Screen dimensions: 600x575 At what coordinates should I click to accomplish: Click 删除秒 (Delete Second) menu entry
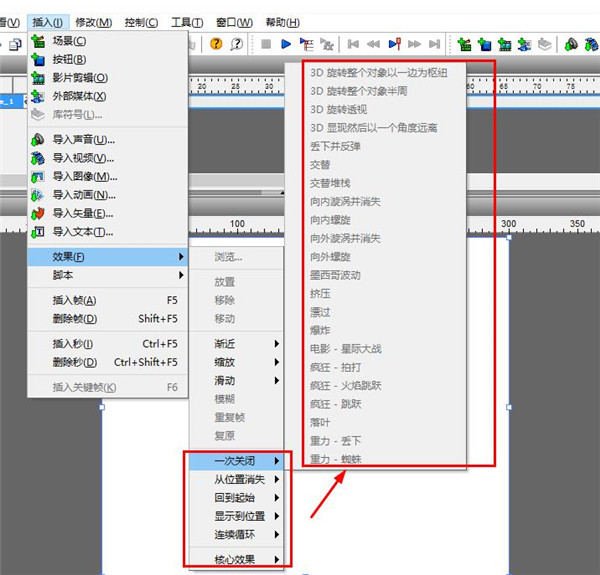(x=75, y=362)
